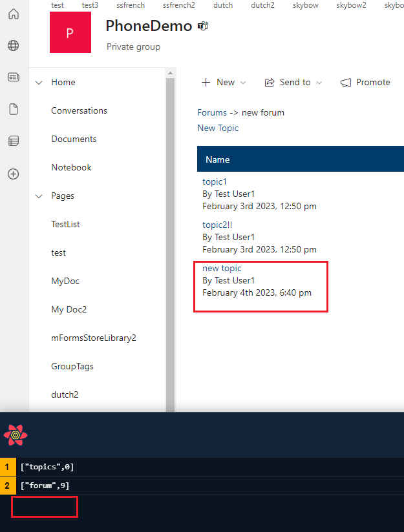Viewport: 404px width, 532px height.
Task: Open the lists icon in left rail
Action: tap(13, 141)
